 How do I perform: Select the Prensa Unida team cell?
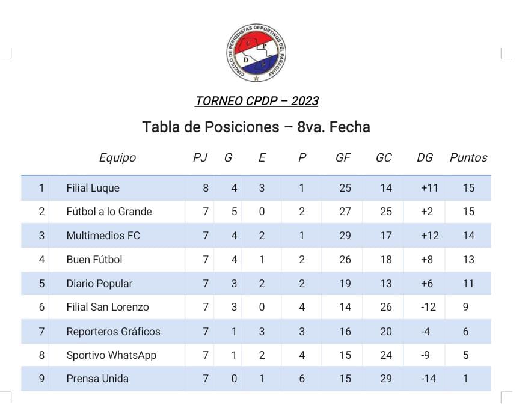coord(97,379)
